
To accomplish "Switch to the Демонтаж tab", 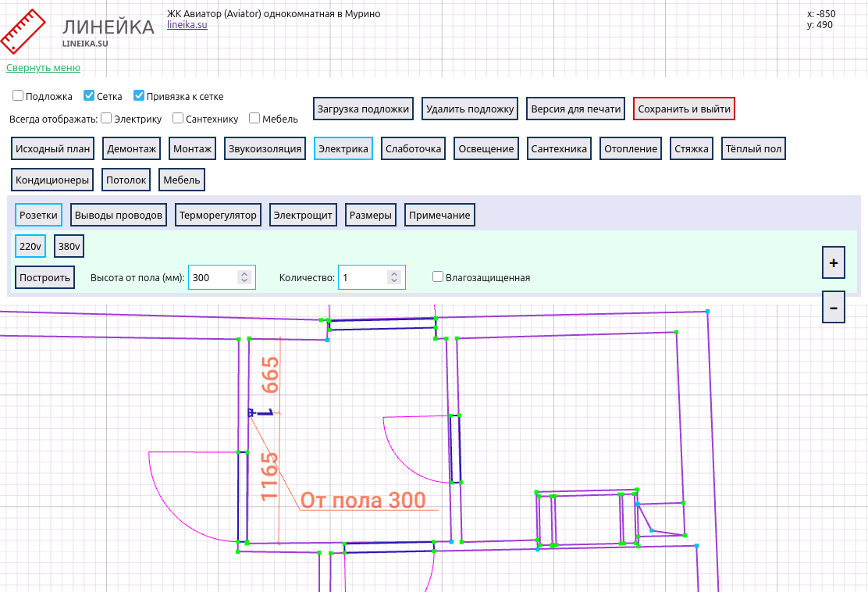I will [132, 148].
